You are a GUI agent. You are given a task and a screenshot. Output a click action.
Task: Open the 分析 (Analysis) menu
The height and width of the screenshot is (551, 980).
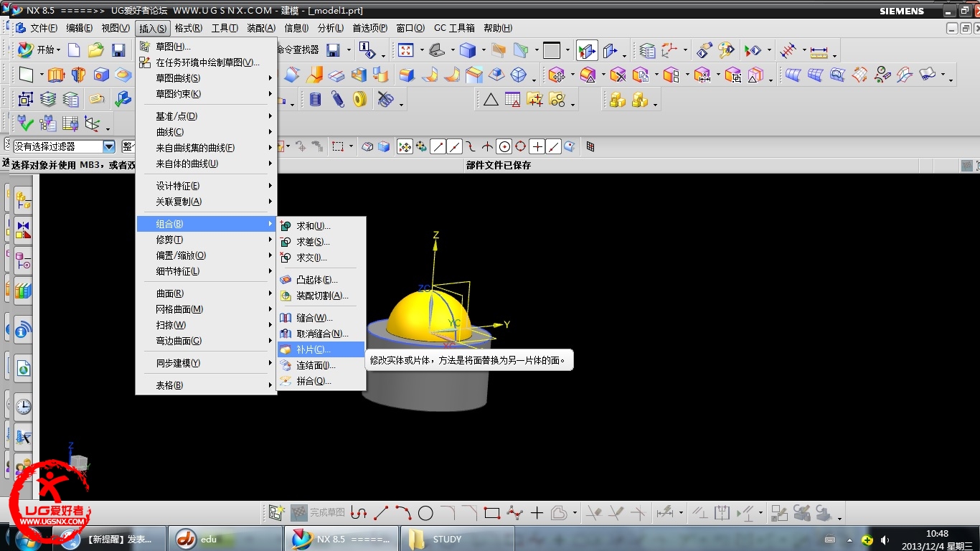click(331, 28)
